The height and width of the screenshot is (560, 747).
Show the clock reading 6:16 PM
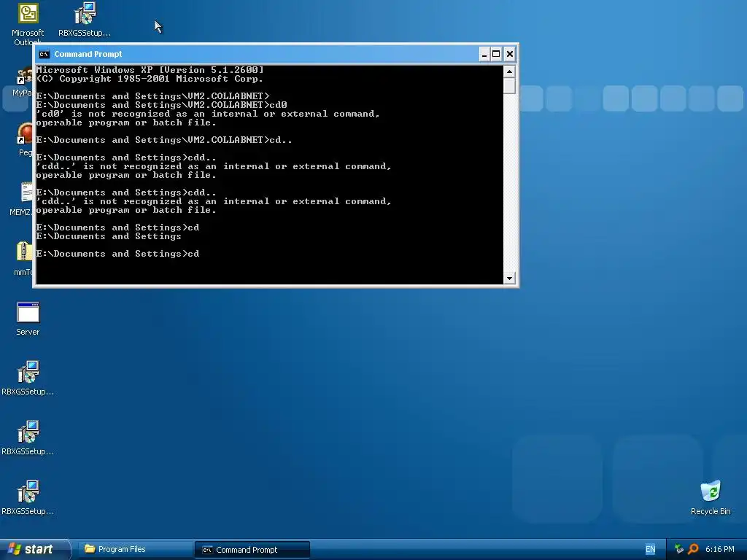[720, 549]
